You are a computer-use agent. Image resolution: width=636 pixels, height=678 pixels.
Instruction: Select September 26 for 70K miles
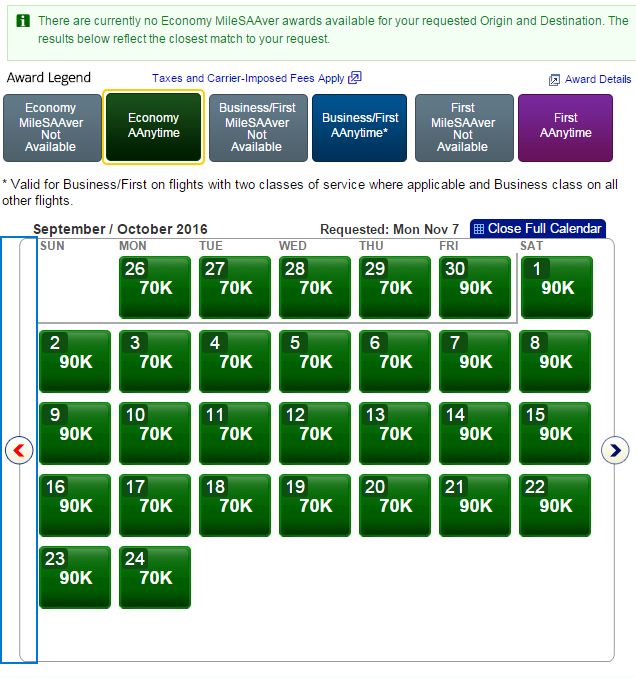click(x=154, y=287)
